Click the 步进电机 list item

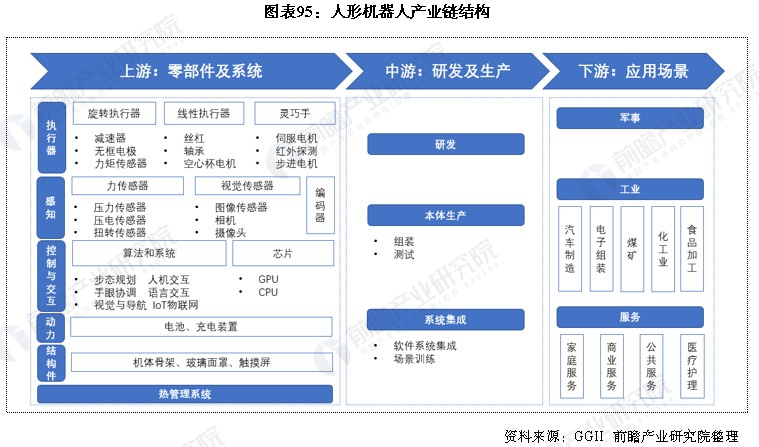(x=296, y=164)
